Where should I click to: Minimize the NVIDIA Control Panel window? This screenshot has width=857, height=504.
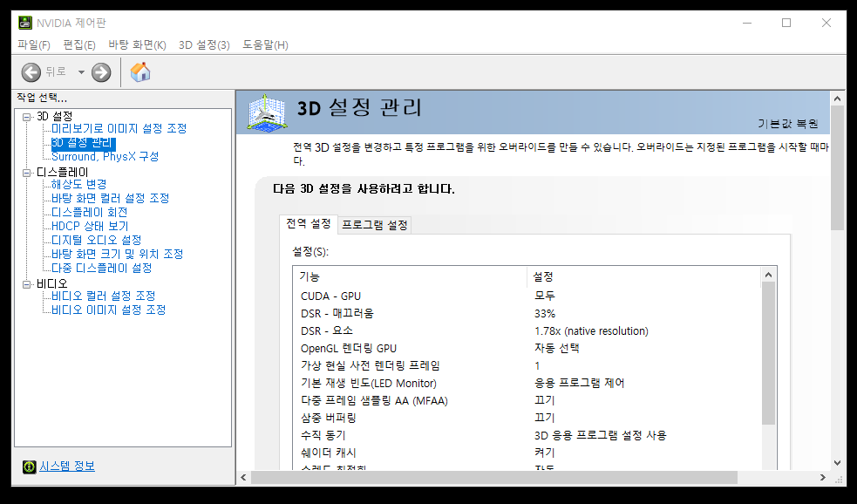coord(747,23)
